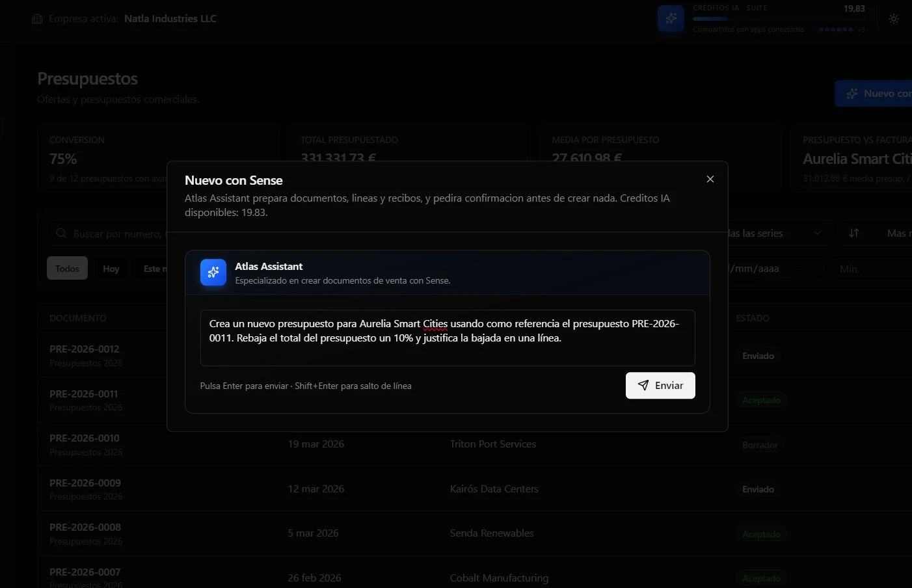The height and width of the screenshot is (588, 912).
Task: Focus the Min. amount field
Action: (870, 269)
